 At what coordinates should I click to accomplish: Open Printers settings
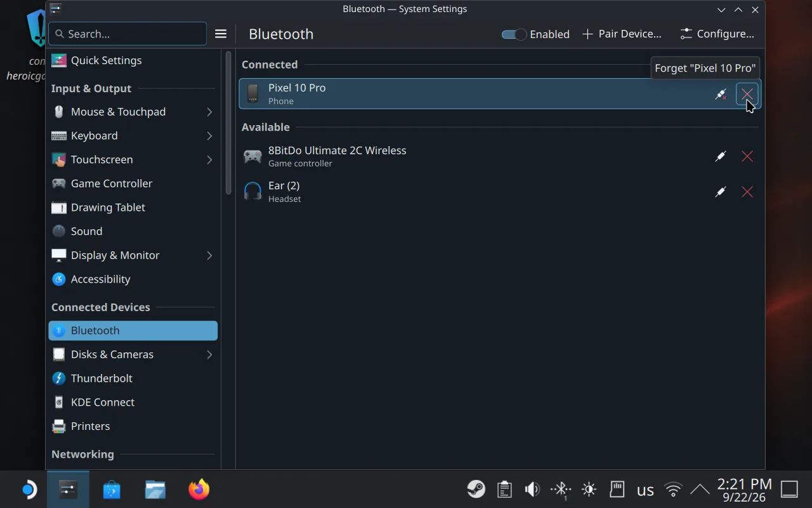(133, 426)
